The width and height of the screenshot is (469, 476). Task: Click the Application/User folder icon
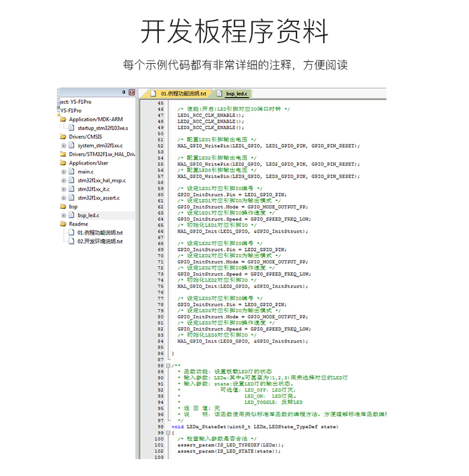[63, 163]
